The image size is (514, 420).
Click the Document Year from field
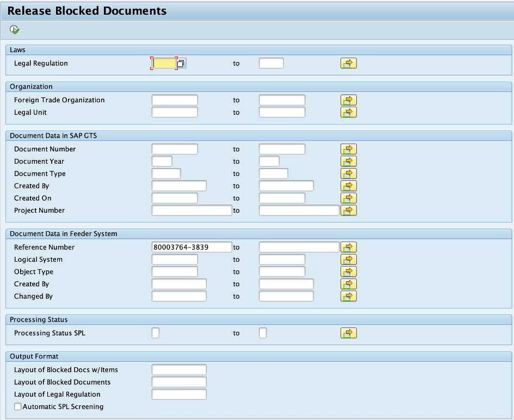click(x=162, y=162)
